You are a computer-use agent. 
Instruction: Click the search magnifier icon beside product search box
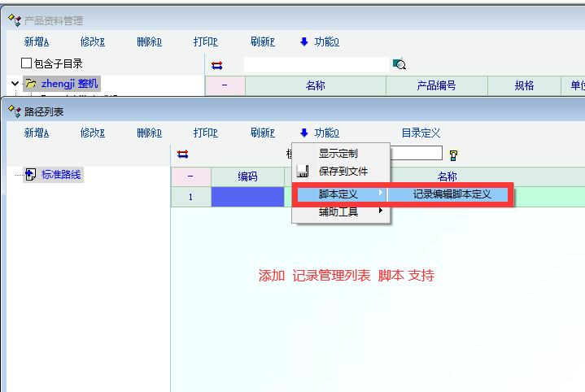point(399,64)
